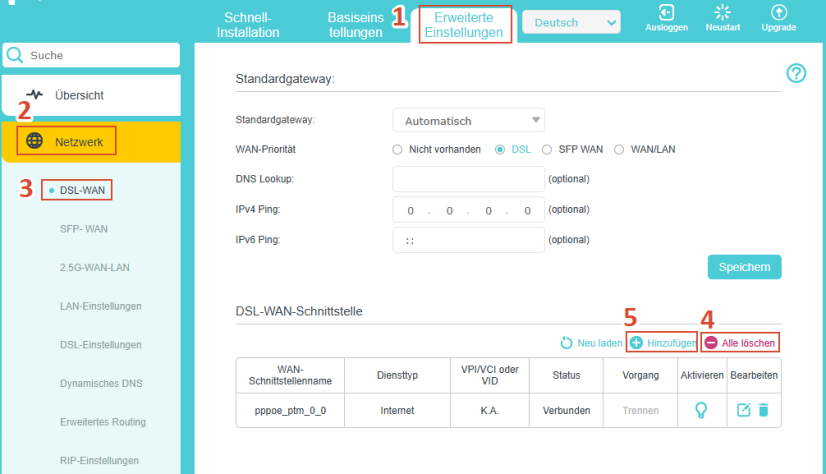Switch to Basiseinstellungen tab
The height and width of the screenshot is (474, 826).
356,25
